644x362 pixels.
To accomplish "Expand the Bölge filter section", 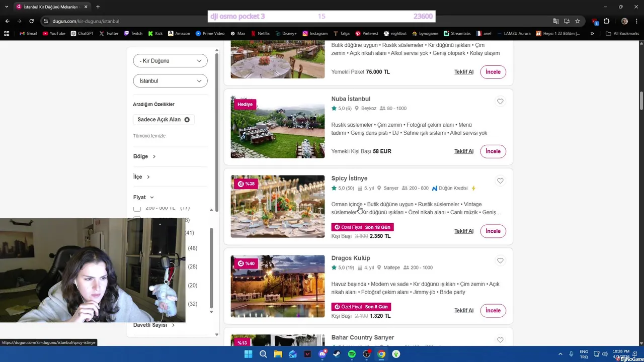I will [x=144, y=156].
